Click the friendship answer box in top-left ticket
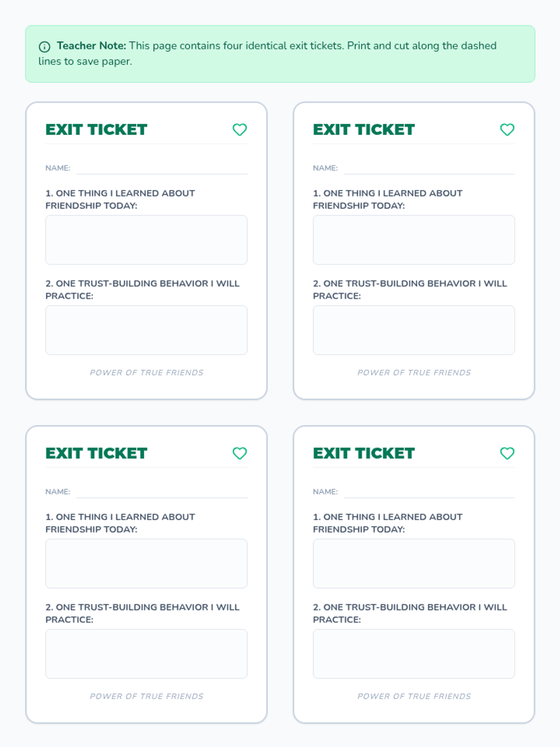Screen dimensions: 560x747 (146, 240)
